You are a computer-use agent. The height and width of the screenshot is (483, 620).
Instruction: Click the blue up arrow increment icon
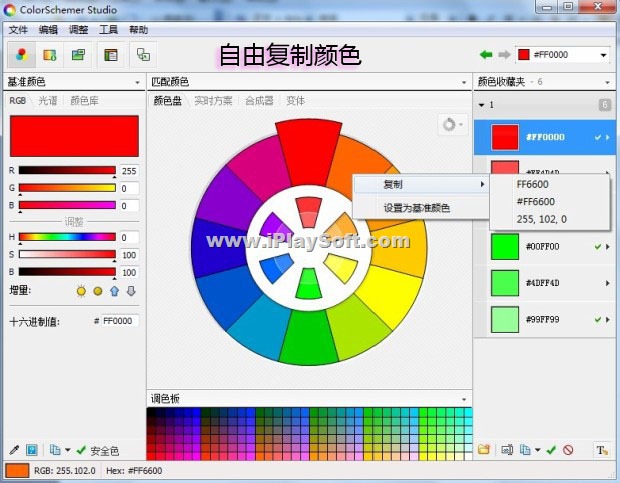pos(114,291)
